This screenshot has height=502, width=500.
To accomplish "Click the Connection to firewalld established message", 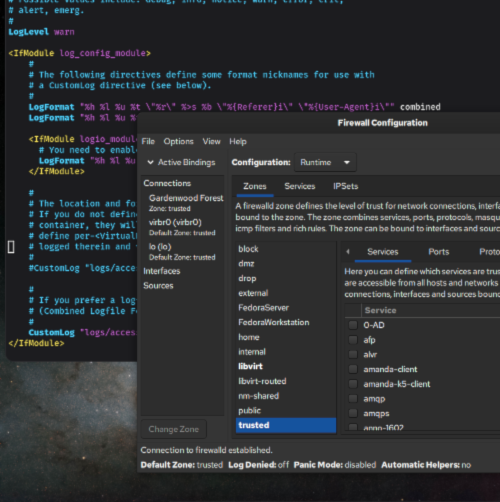I will pos(206,450).
